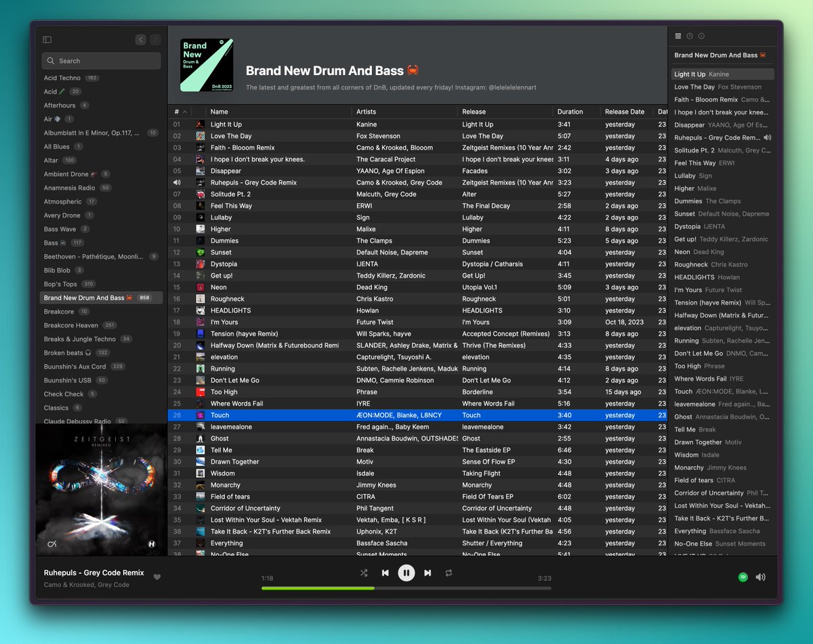Click the speaker icon on Ruhepuls row

tap(177, 182)
